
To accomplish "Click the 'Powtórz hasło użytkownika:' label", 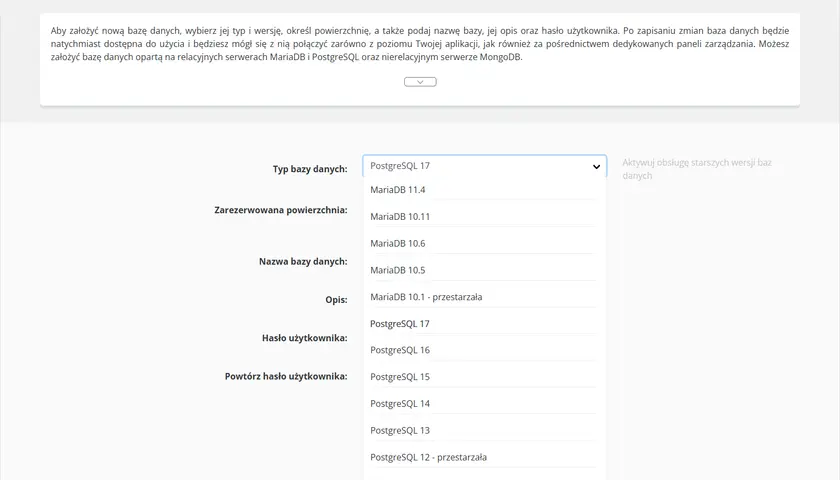I will (286, 376).
